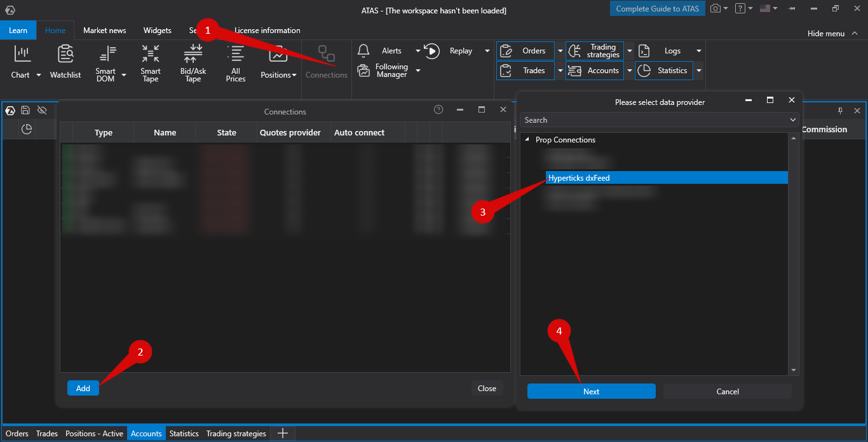Image resolution: width=868 pixels, height=442 pixels.
Task: Switch to the Learn tab
Action: tap(18, 30)
